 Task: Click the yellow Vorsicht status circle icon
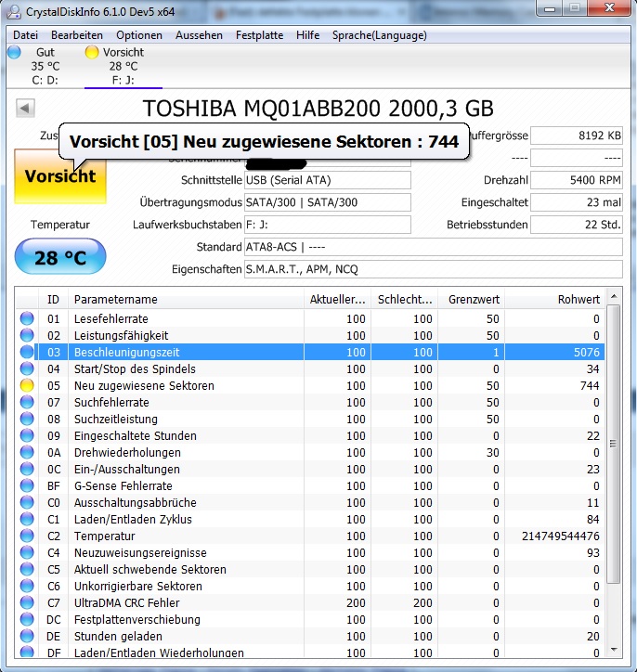pos(92,52)
